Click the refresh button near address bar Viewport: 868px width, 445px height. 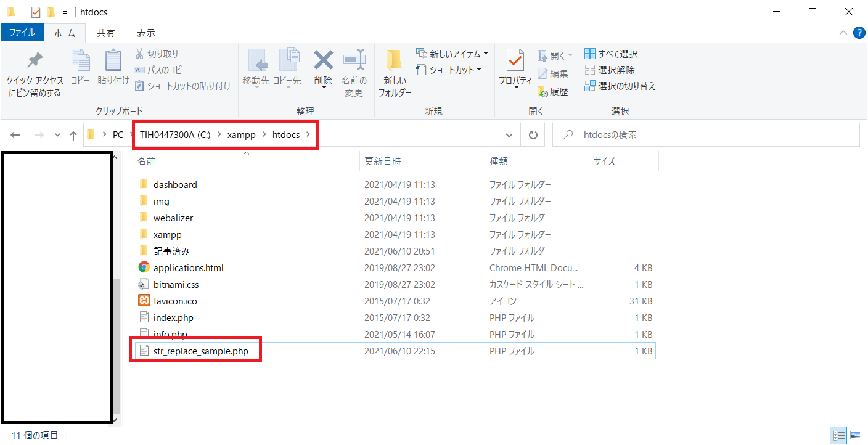[533, 135]
